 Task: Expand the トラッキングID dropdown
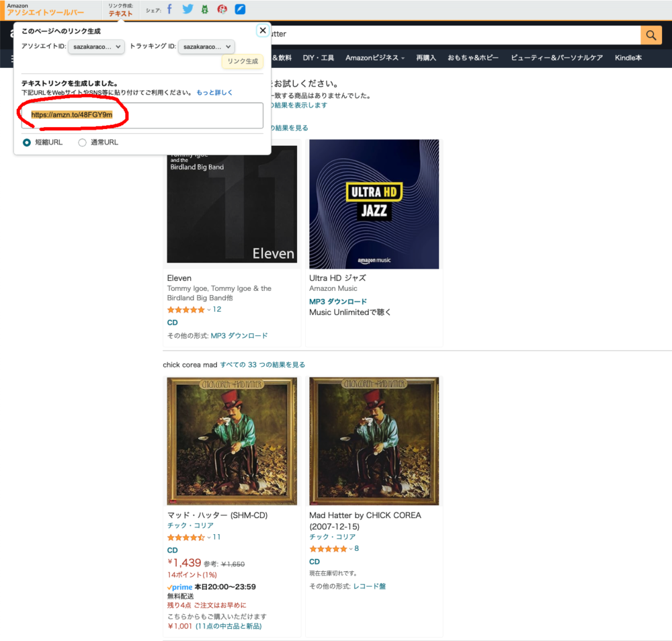click(x=206, y=46)
